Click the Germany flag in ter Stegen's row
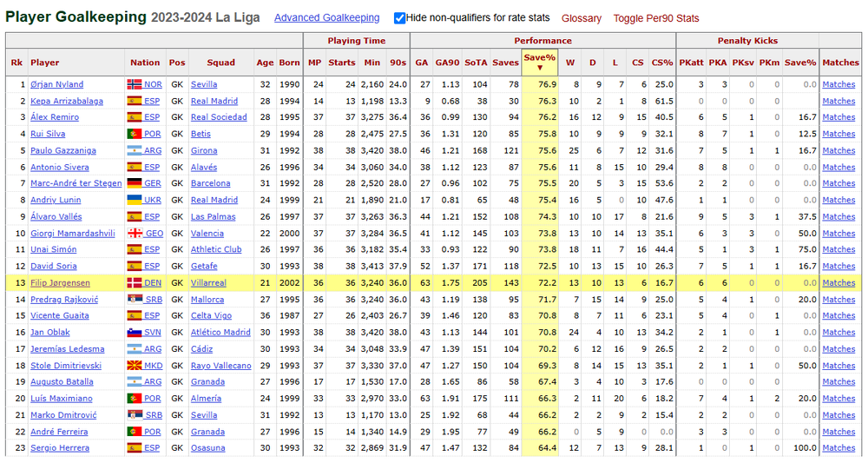868x463 pixels. [x=135, y=183]
